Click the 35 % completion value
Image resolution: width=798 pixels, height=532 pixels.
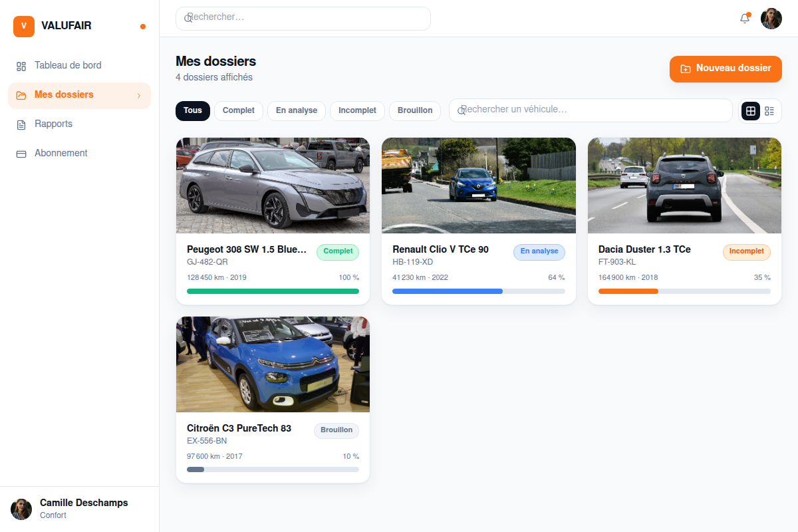(x=762, y=277)
